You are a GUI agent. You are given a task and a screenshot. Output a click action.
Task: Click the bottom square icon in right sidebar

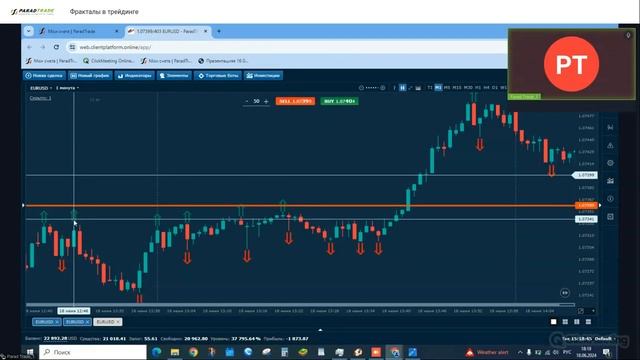click(610, 217)
